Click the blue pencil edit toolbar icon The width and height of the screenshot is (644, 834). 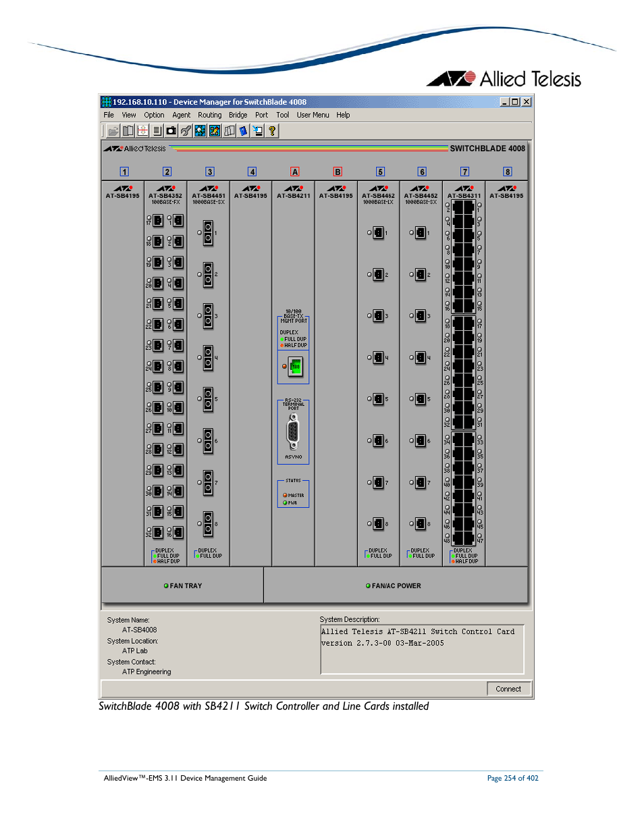[x=215, y=131]
